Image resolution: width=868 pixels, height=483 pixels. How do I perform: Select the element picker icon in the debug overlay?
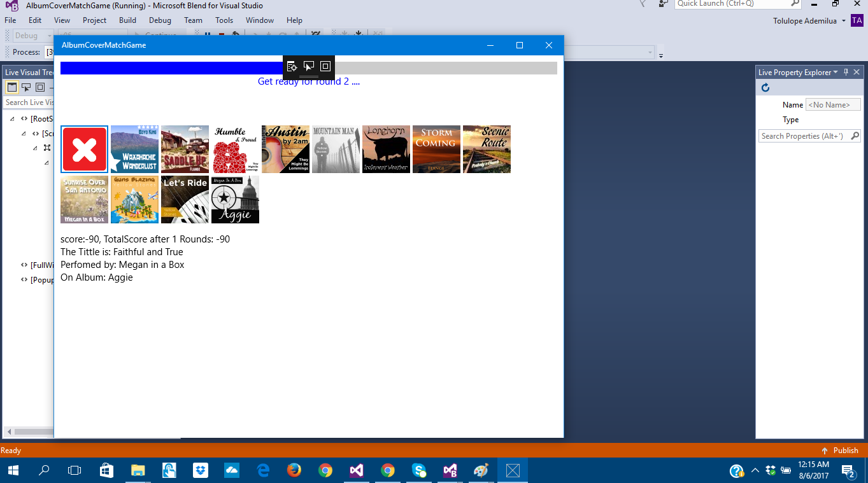tap(309, 66)
